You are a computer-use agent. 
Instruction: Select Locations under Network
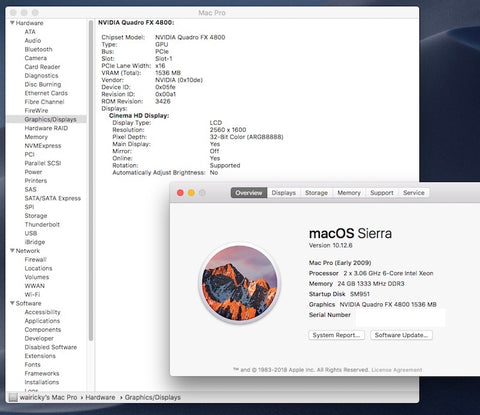click(38, 268)
